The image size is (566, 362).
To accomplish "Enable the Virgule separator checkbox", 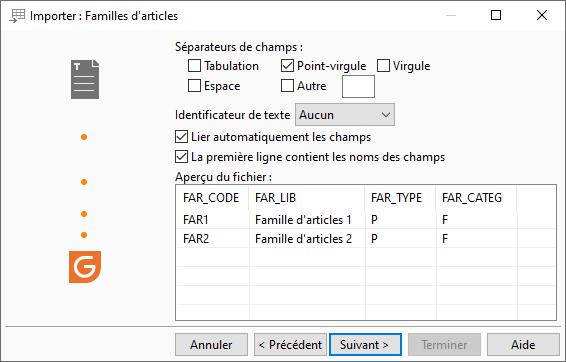I will pos(383,66).
